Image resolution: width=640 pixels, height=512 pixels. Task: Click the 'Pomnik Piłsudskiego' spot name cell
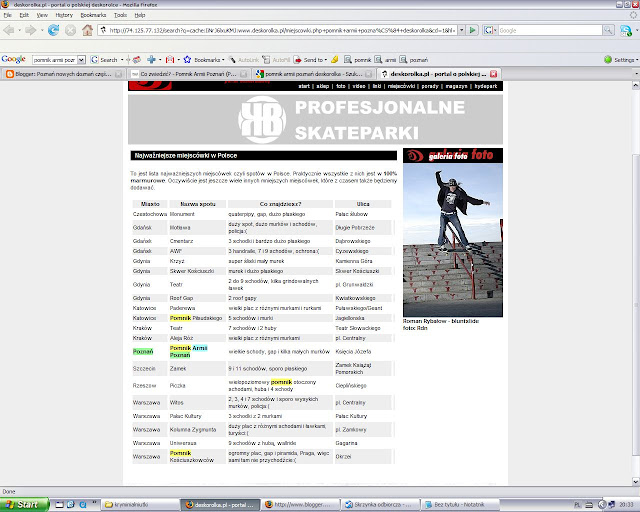tap(196, 318)
